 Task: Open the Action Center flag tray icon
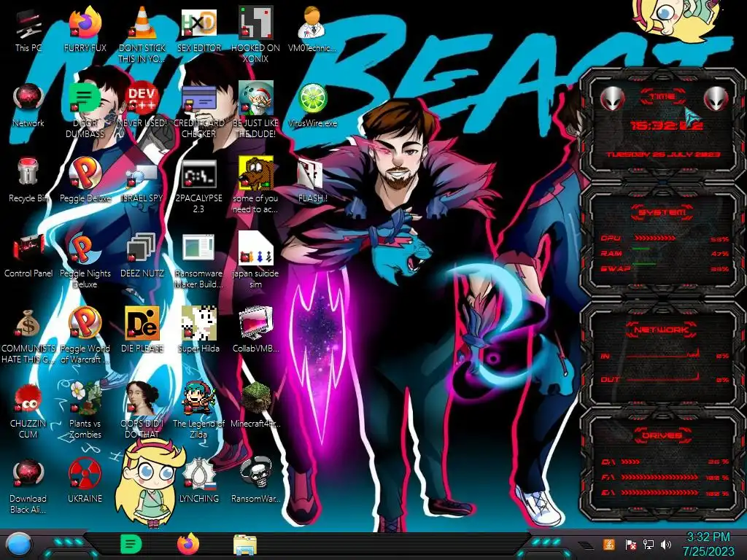point(630,544)
